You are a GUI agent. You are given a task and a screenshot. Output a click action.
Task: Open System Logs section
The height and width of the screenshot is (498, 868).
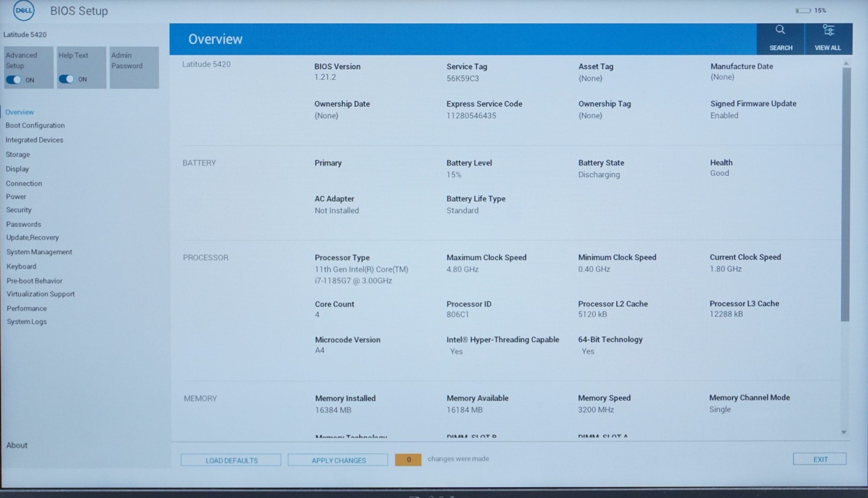coord(27,322)
